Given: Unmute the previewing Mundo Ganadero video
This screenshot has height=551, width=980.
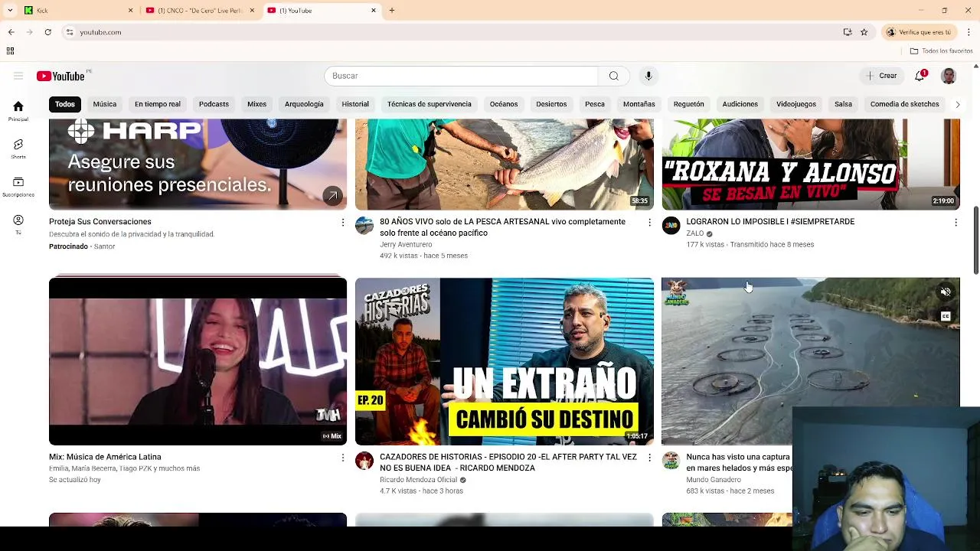Looking at the screenshot, I should [x=946, y=292].
